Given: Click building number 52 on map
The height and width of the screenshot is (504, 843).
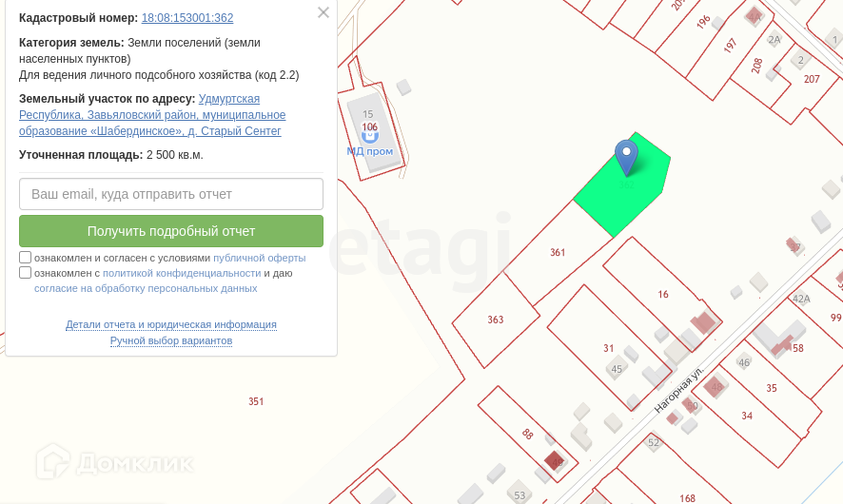Looking at the screenshot, I should point(654,443).
